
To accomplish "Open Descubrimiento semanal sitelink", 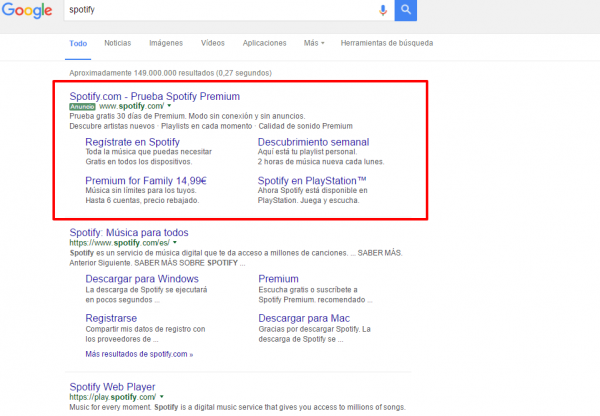I will coord(313,142).
